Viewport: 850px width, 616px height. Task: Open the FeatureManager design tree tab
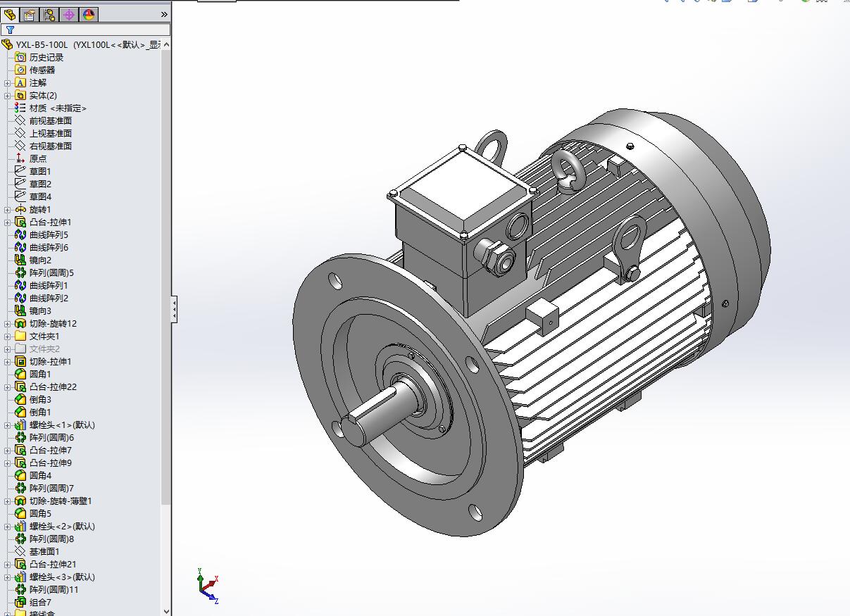coord(10,14)
